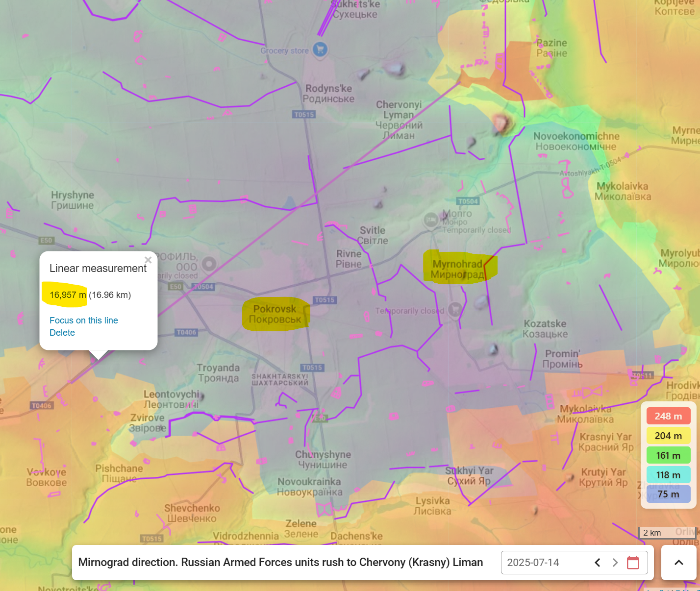Click the Rodyns'ke town label

[x=328, y=94]
